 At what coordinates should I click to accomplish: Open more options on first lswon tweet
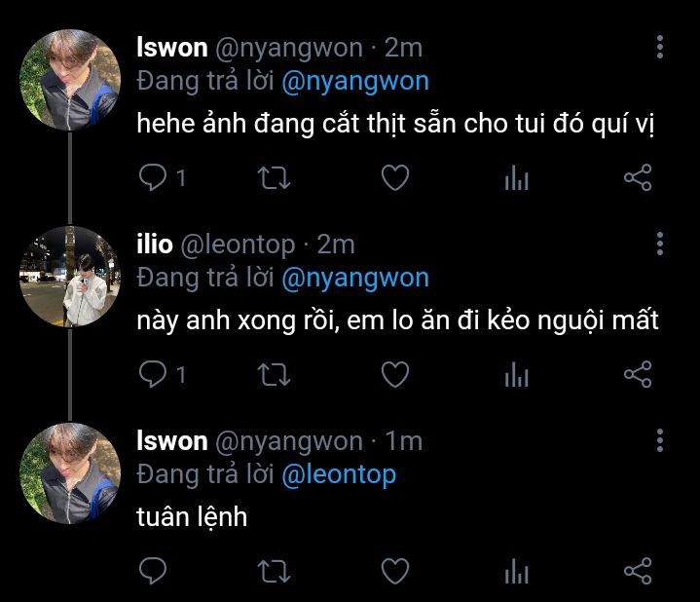coord(660,47)
